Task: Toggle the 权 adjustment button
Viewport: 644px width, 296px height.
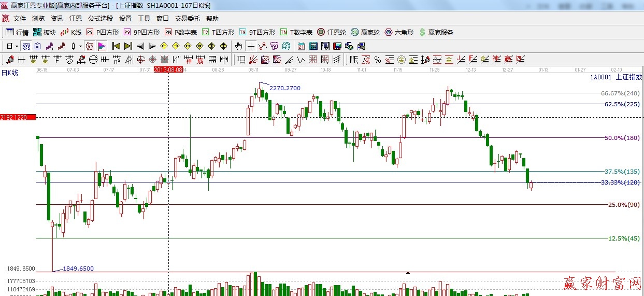Action: tap(90, 46)
